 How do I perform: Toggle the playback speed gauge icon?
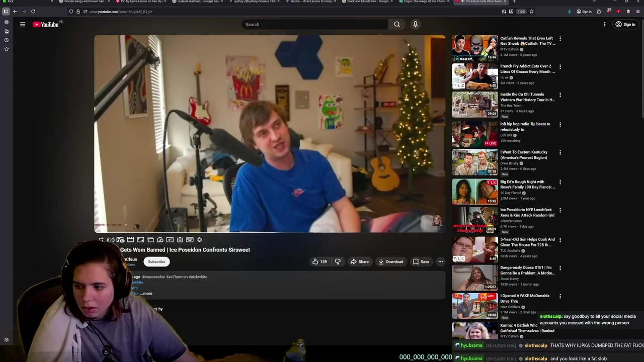[160, 240]
